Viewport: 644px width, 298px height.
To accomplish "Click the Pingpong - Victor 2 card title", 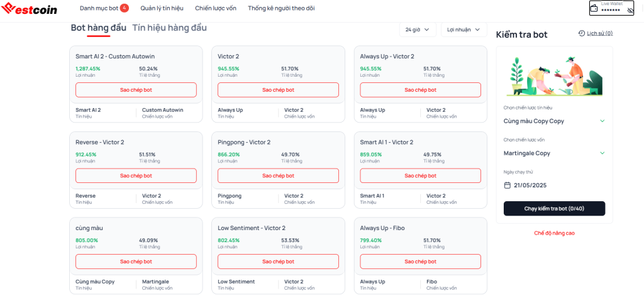I will coord(244,142).
